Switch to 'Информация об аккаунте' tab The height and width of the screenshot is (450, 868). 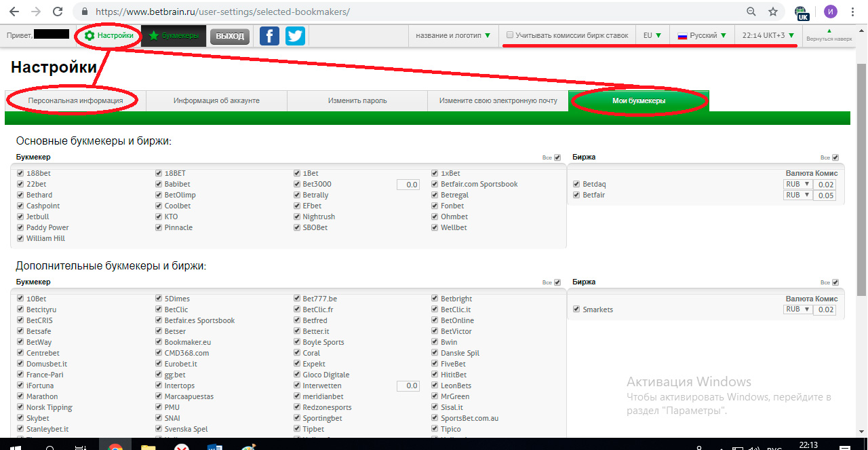pyautogui.click(x=216, y=100)
